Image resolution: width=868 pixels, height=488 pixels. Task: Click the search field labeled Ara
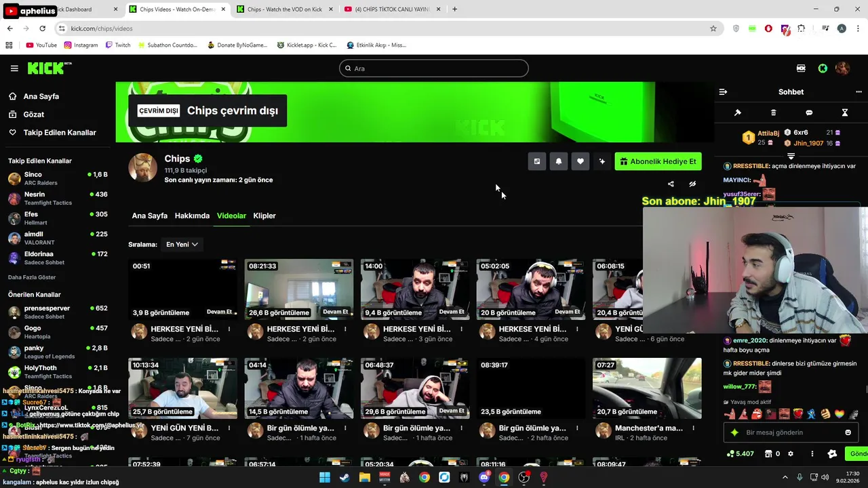tap(434, 68)
